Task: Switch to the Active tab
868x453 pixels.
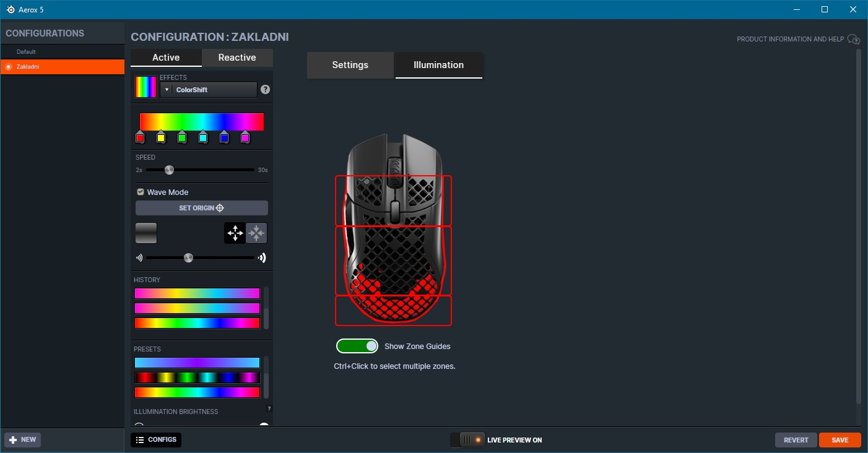Action: point(166,58)
